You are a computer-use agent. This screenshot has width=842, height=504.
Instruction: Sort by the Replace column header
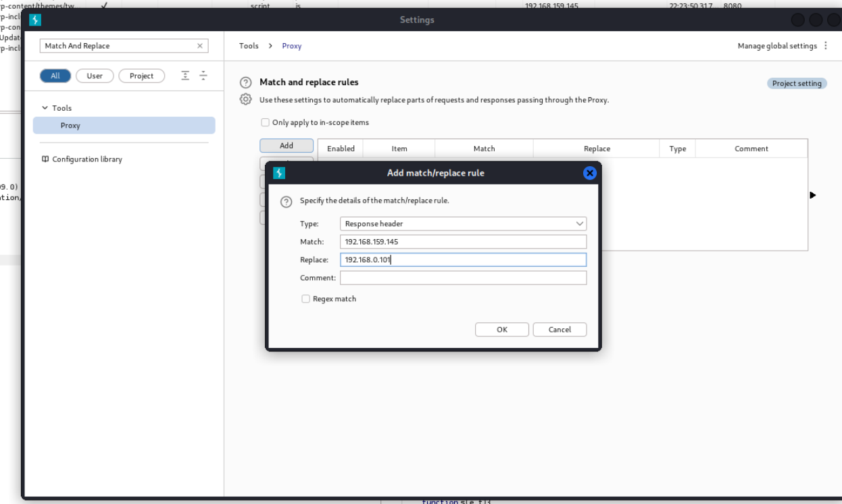point(597,149)
